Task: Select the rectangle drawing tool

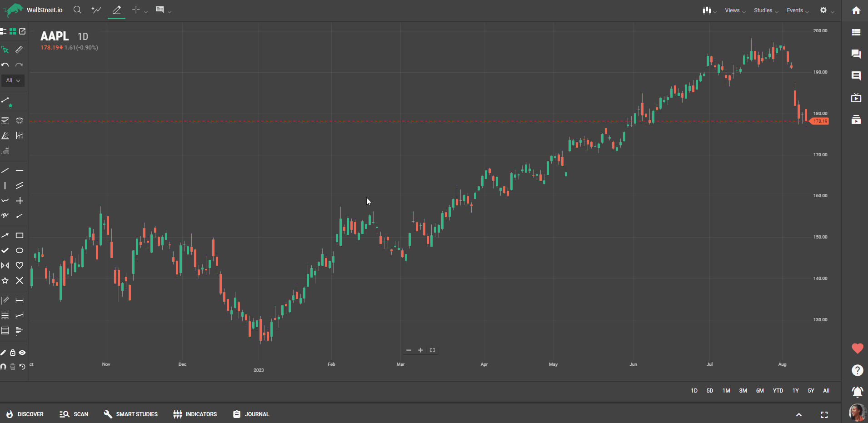Action: point(20,235)
